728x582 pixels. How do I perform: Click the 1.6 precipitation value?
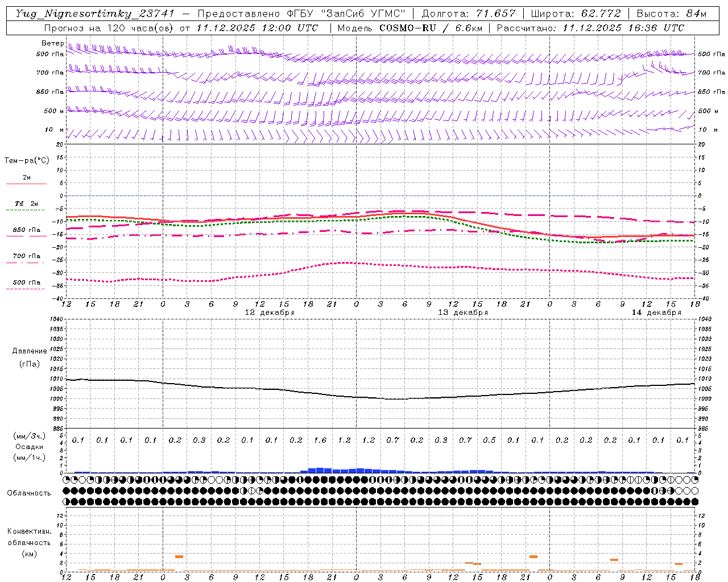tap(320, 440)
